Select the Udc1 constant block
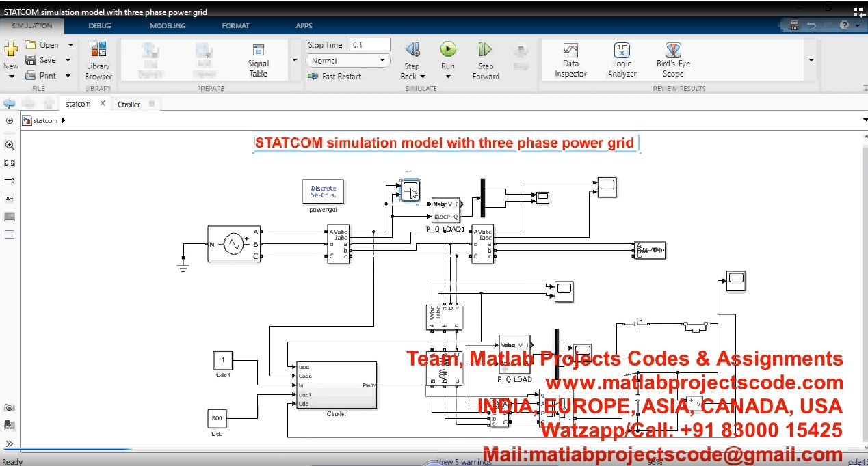 point(223,360)
